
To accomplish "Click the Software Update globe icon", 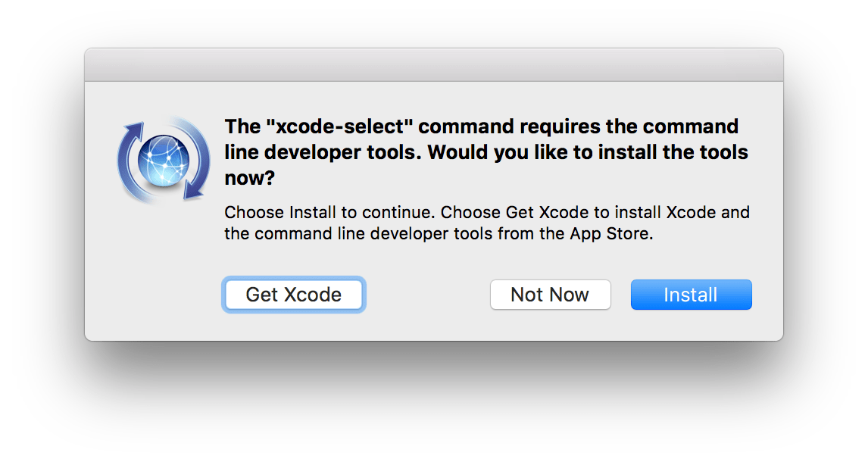I will pos(164,161).
